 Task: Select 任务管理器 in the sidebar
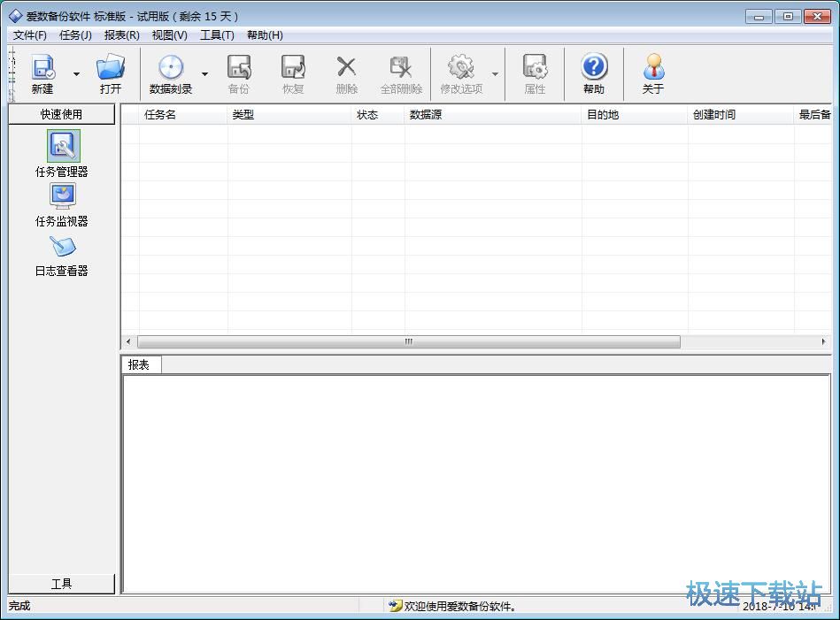62,154
